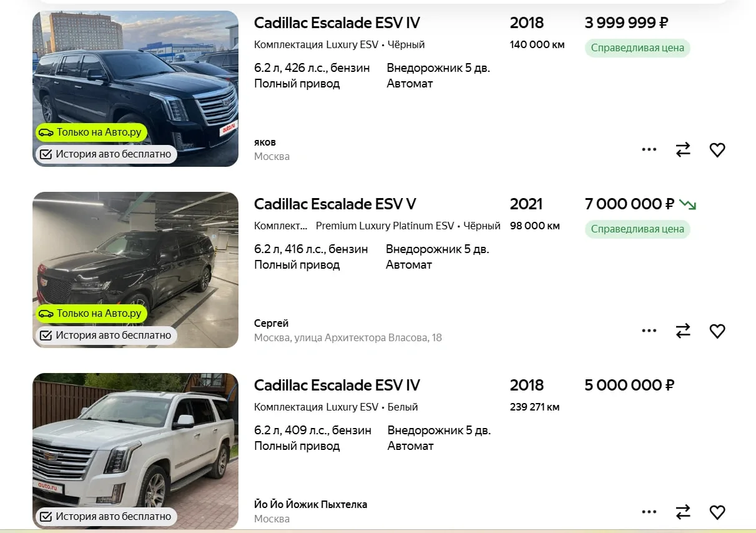The height and width of the screenshot is (533, 756).
Task: Click the black 2018 Escalade photo thumbnail
Action: point(135,89)
